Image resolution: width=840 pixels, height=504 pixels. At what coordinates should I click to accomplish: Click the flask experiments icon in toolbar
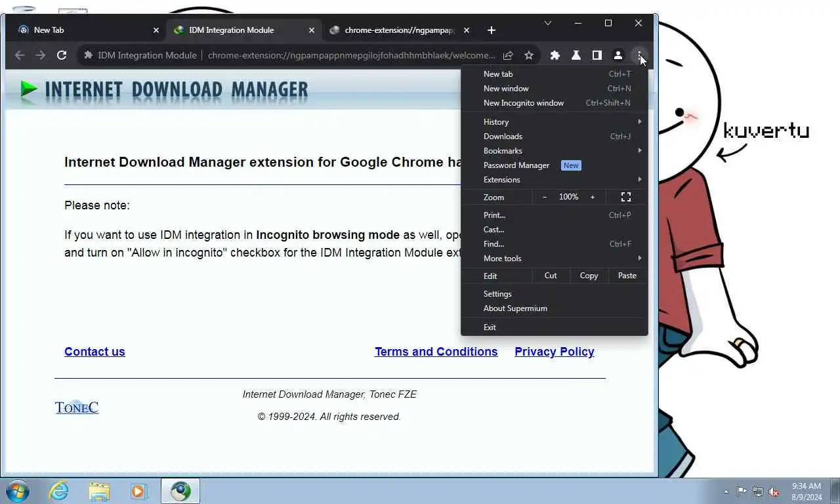(x=576, y=55)
